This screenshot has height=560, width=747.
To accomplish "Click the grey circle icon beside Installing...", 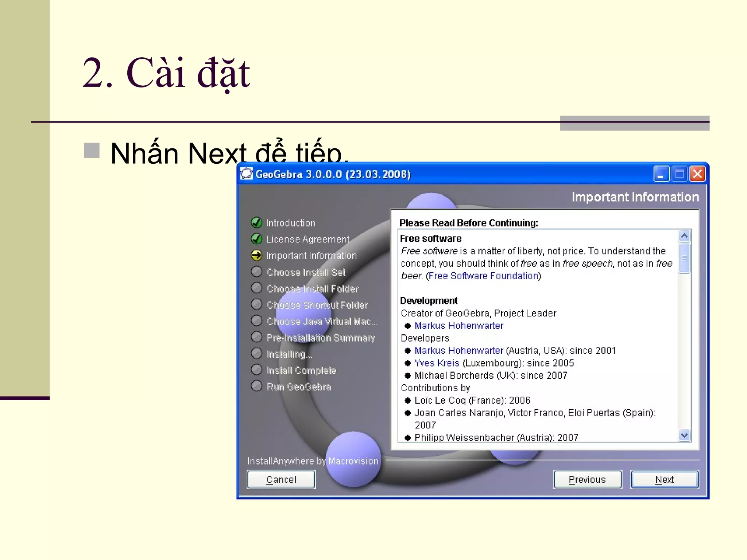I will coord(256,353).
